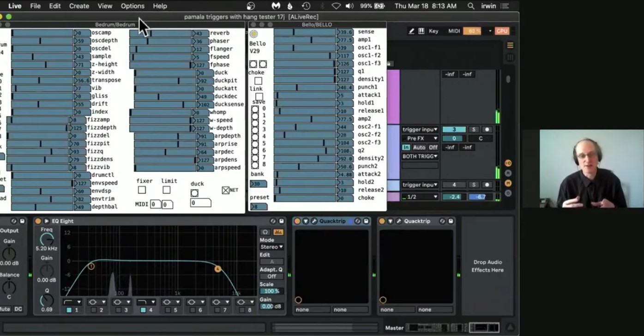Click the wrench icon on first Quacktrip
The image size is (644, 336).
(x=314, y=221)
